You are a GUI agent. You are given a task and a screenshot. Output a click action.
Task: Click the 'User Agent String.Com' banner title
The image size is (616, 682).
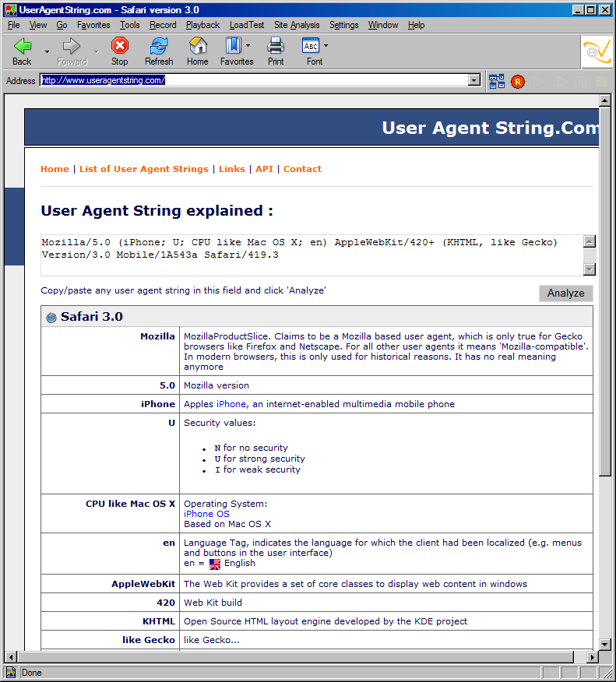tap(491, 128)
